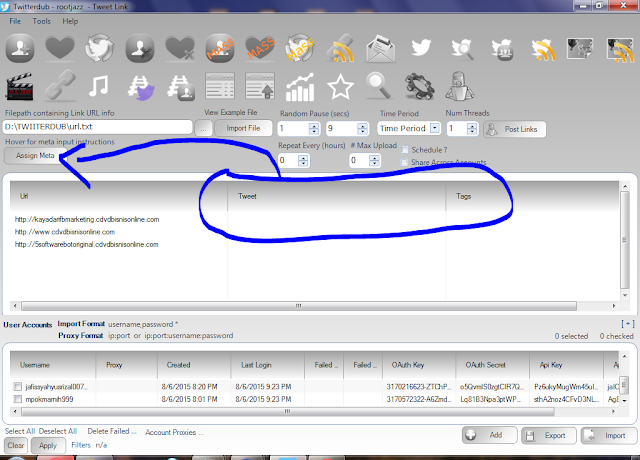640x460 pixels.
Task: Choose the Retweet icon with circular arrows
Action: pos(100,49)
